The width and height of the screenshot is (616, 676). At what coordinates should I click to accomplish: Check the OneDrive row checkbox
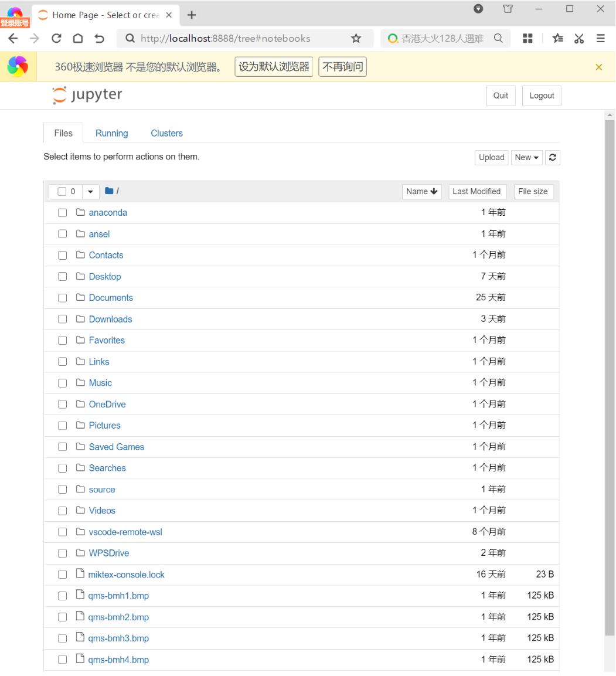(x=63, y=405)
